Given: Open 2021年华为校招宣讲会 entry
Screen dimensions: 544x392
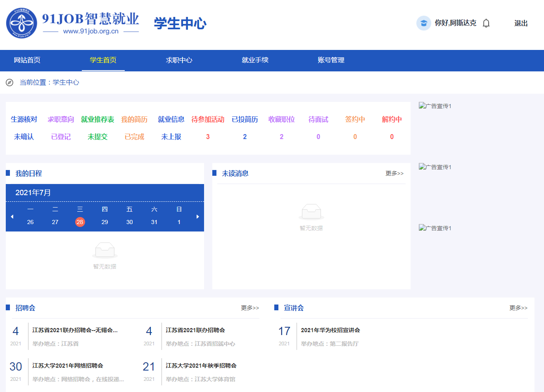Looking at the screenshot, I should (x=330, y=330).
